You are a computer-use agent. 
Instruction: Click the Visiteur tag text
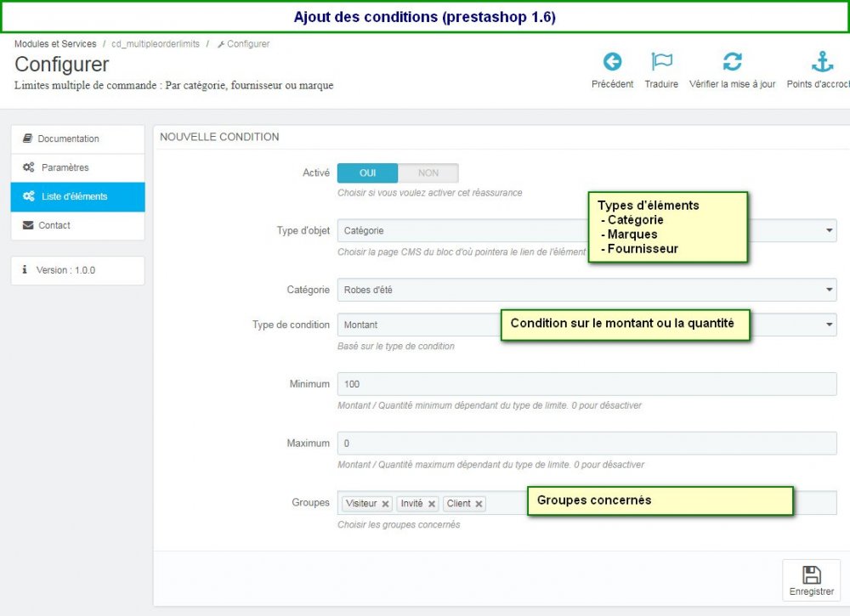(361, 503)
